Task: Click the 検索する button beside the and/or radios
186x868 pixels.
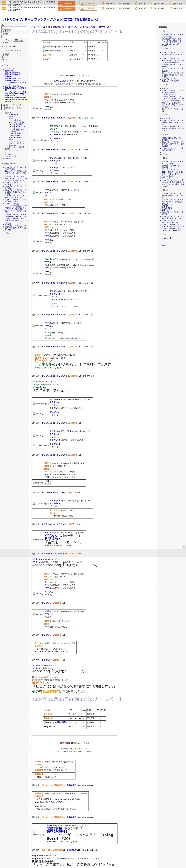Action: point(18,40)
